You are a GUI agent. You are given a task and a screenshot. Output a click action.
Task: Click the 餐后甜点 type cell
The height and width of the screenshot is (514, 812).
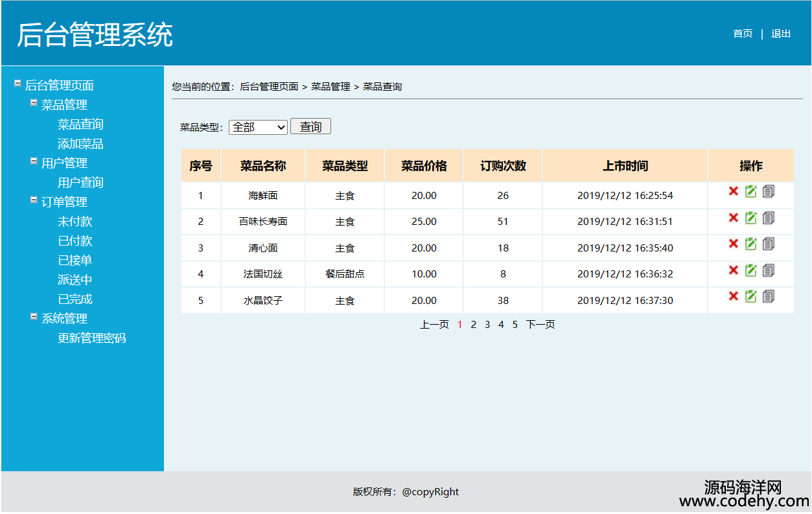(x=345, y=274)
